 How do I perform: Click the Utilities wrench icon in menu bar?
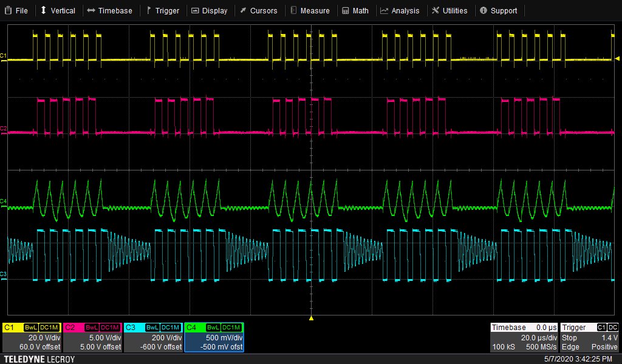point(436,10)
